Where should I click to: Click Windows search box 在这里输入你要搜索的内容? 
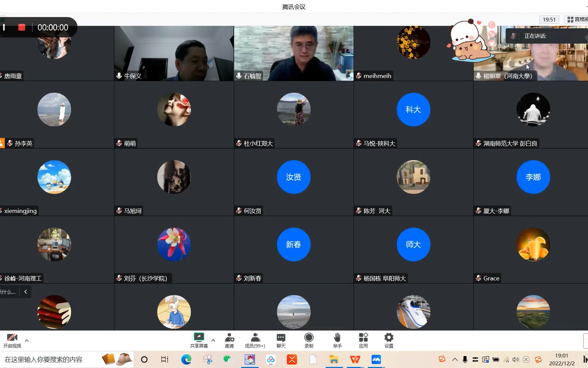67,359
